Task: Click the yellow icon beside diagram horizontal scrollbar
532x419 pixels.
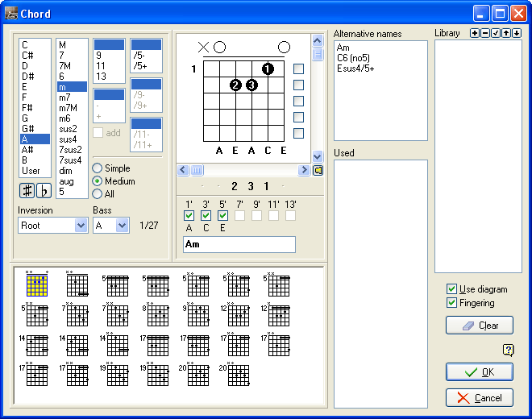Action: [318, 170]
